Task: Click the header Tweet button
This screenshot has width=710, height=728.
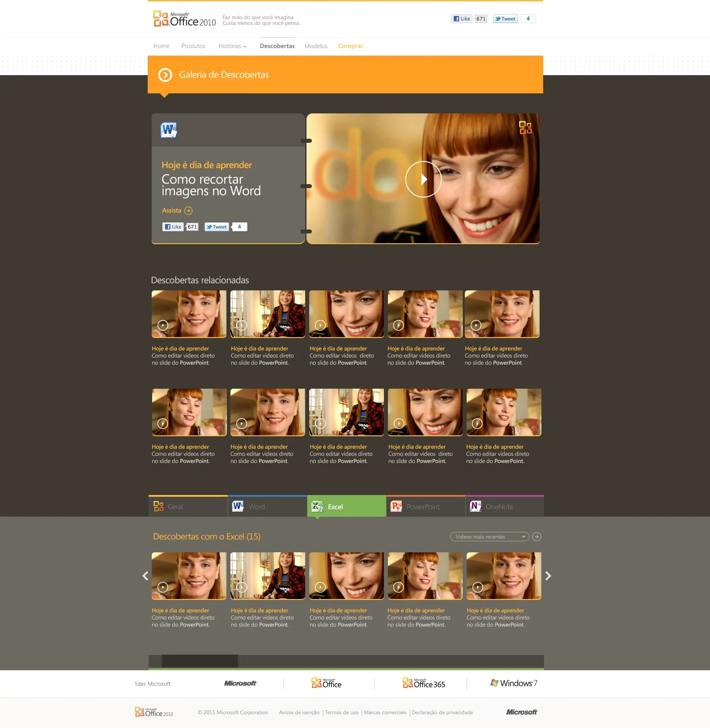Action: point(505,19)
